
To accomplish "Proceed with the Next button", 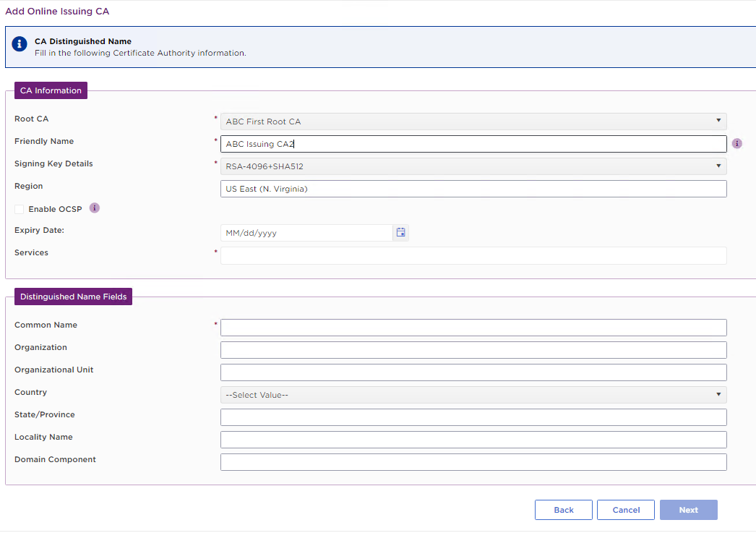I will [x=688, y=510].
